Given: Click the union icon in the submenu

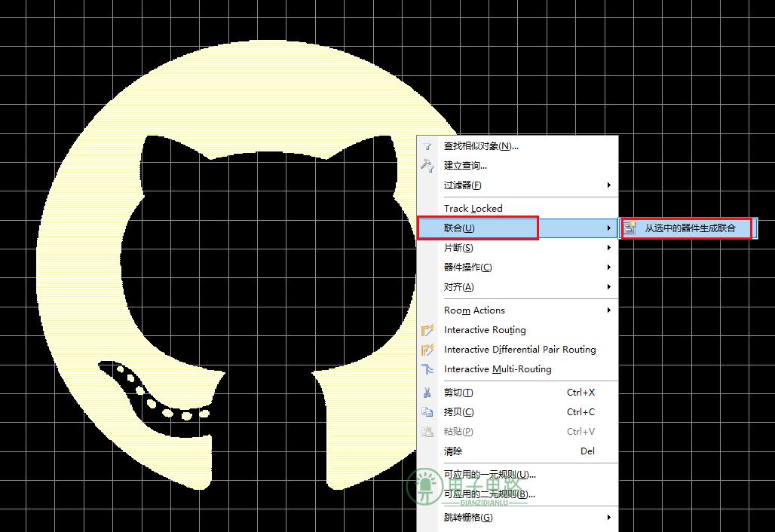Looking at the screenshot, I should (x=629, y=228).
